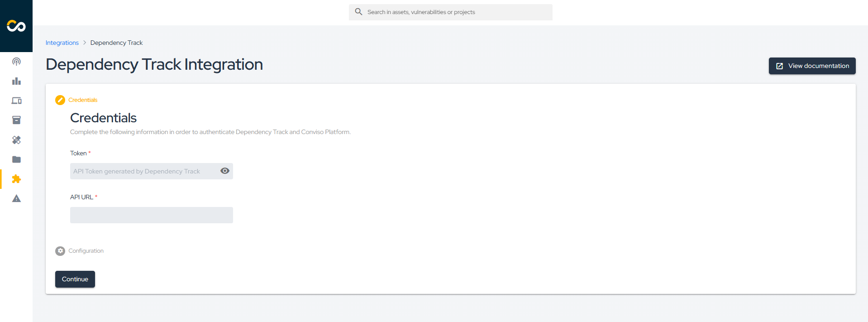This screenshot has height=322, width=868.
Task: Open the devices sidebar icon
Action: coord(16,101)
